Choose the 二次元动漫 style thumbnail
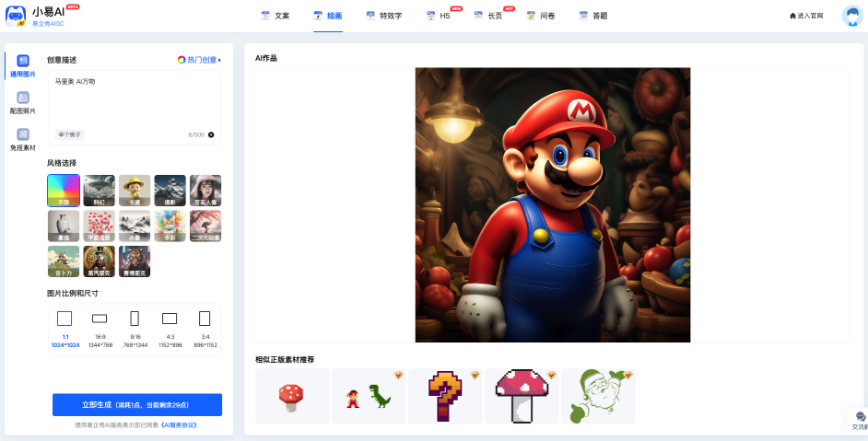Screen dimensions: 868x441 click(205, 226)
